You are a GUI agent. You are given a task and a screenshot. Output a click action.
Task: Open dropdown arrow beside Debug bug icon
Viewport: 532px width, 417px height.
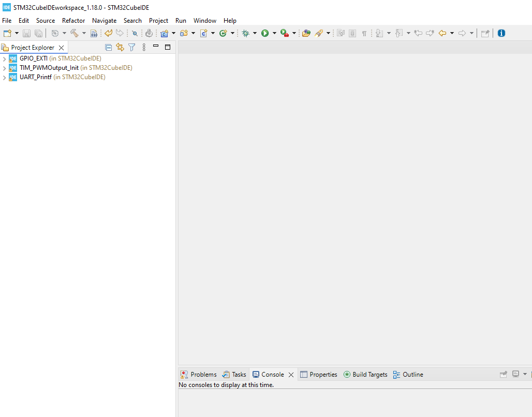coord(255,33)
